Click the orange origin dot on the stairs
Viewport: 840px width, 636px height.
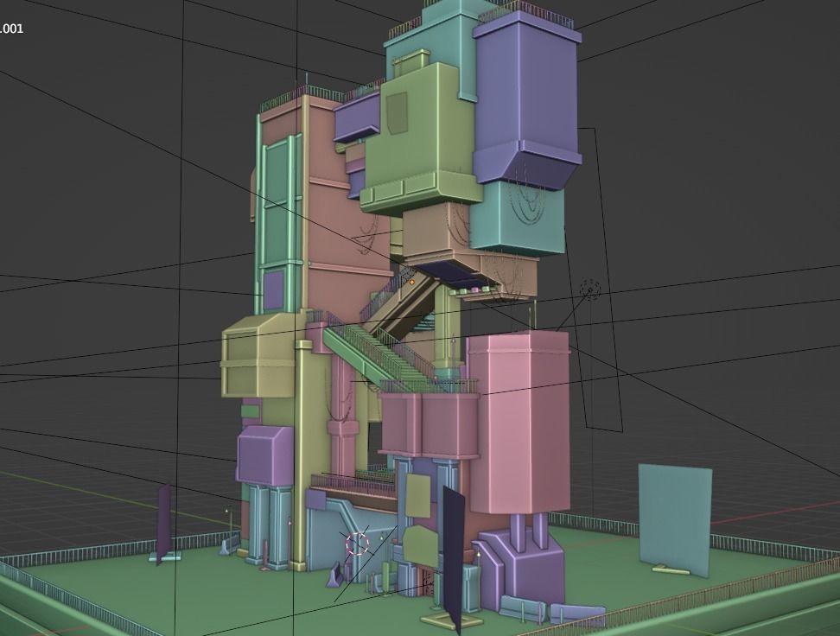click(412, 282)
